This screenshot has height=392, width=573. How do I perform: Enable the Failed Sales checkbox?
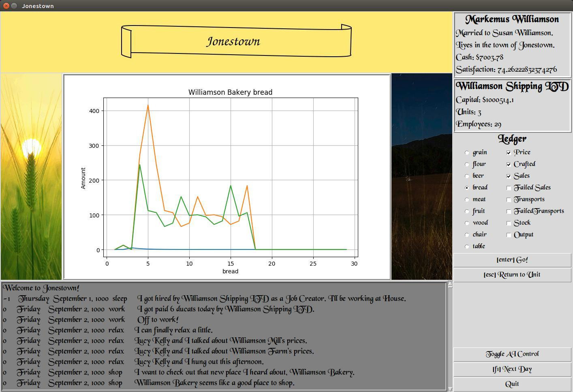click(509, 188)
